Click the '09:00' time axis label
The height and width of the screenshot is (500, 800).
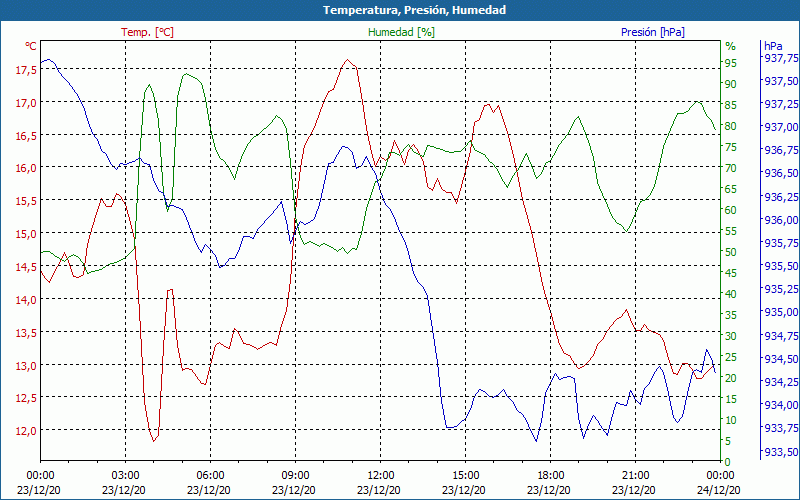pos(295,476)
